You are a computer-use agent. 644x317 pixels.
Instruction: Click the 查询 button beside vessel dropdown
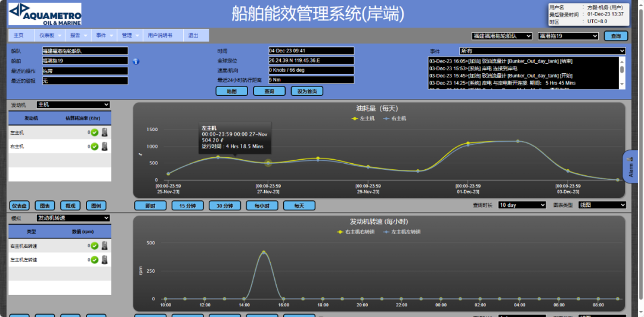[x=615, y=36]
